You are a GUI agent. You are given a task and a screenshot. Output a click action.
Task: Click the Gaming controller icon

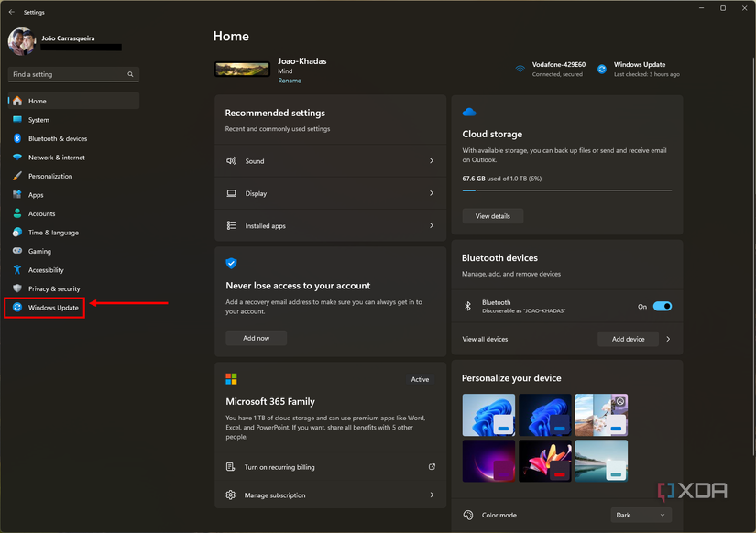[x=17, y=251]
